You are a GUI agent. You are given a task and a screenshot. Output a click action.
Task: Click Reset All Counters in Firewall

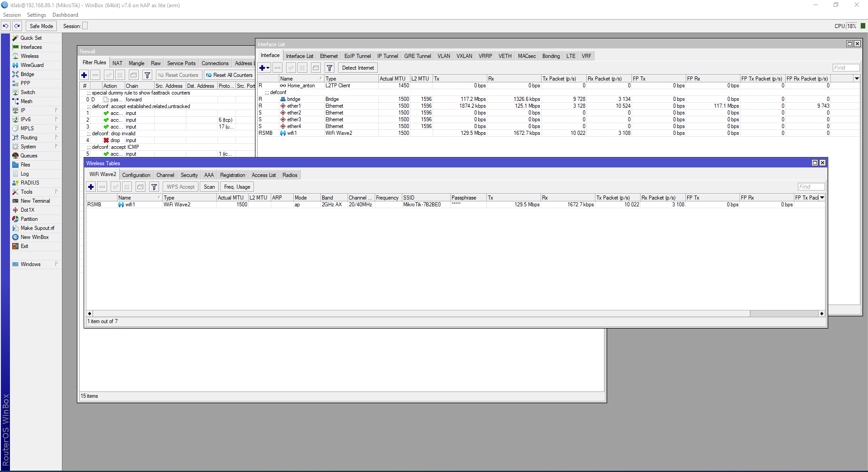230,75
